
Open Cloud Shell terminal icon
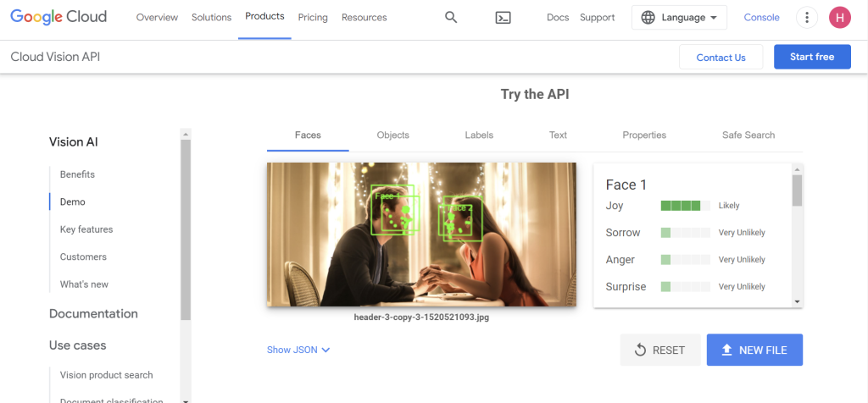point(503,18)
